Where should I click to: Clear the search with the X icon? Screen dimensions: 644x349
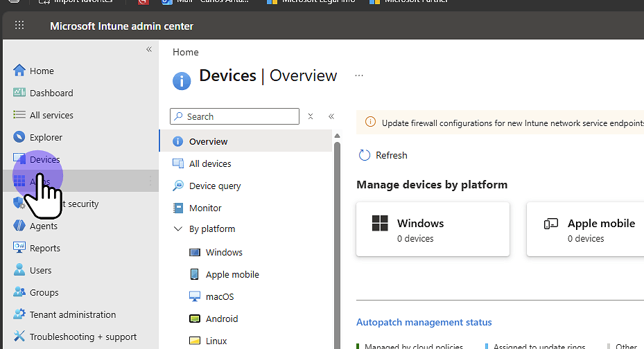(x=311, y=116)
